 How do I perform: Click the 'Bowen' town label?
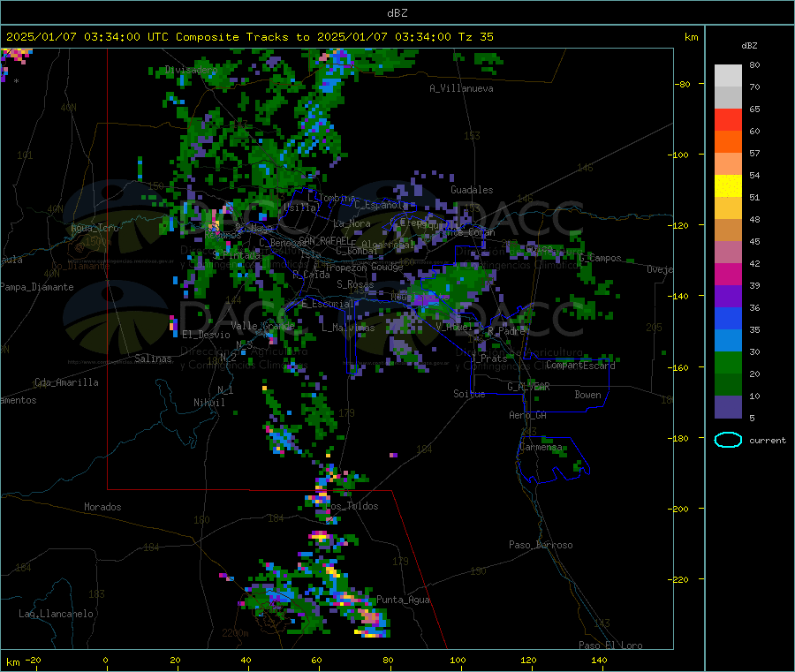pyautogui.click(x=587, y=395)
